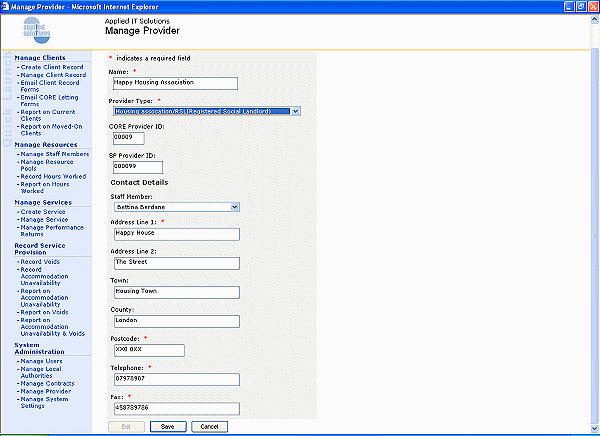Click the Contact Details heading

(x=139, y=183)
